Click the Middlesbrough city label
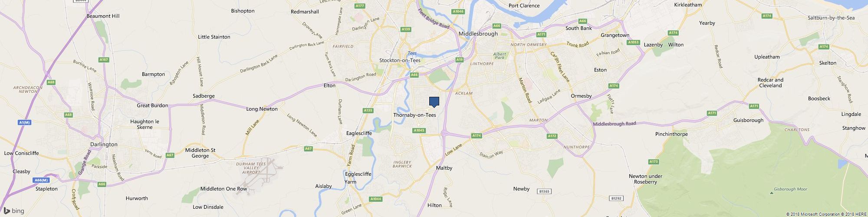Image resolution: width=868 pixels, height=217 pixels. 478,33
